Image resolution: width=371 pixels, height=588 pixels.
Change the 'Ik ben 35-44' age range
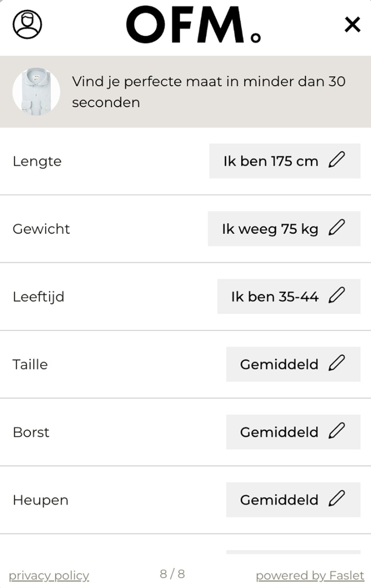[x=289, y=296]
